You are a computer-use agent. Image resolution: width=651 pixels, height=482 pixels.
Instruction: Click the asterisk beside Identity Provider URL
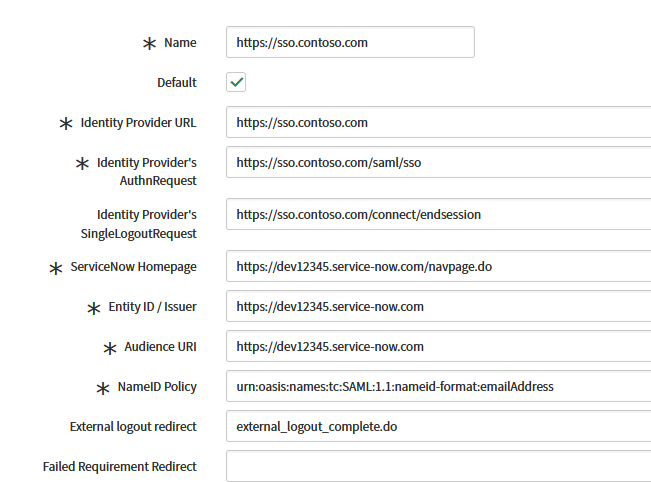tap(66, 123)
